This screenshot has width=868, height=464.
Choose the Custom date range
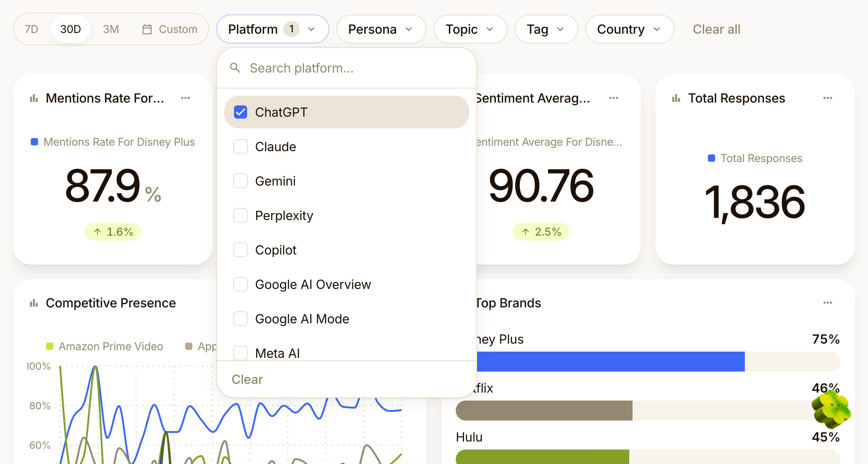click(170, 29)
